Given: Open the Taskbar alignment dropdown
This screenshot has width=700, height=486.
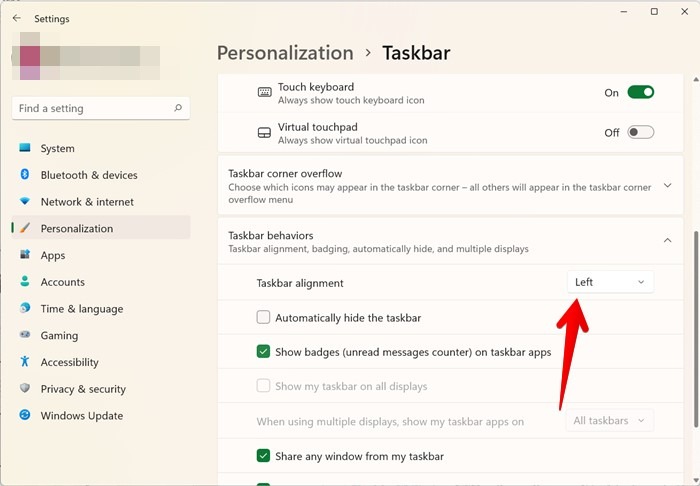Looking at the screenshot, I should (x=610, y=282).
